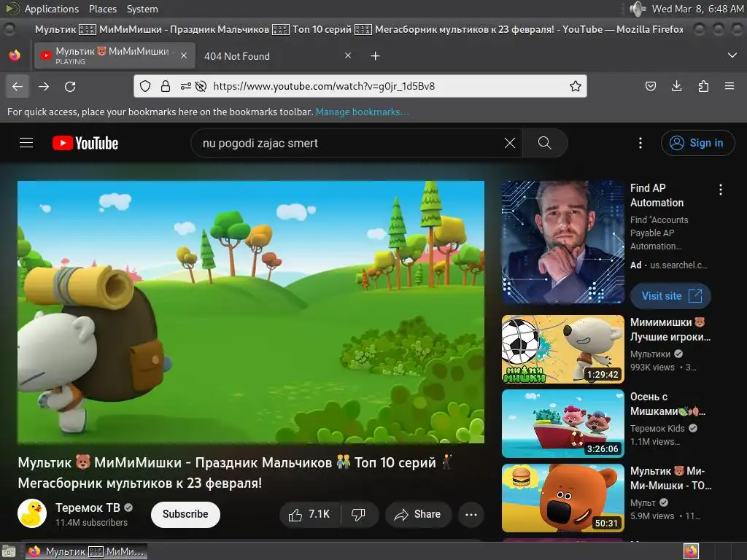Open the Теремок ТВ channel name link

88,507
